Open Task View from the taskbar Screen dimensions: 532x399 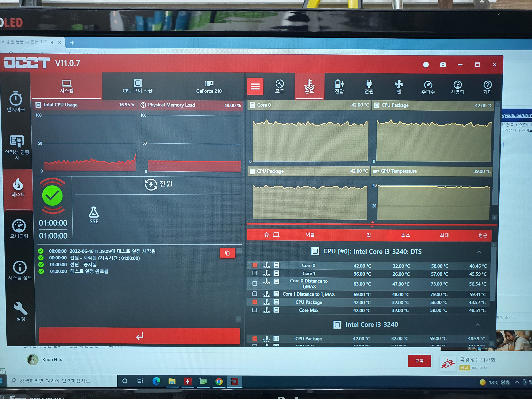tap(140, 381)
